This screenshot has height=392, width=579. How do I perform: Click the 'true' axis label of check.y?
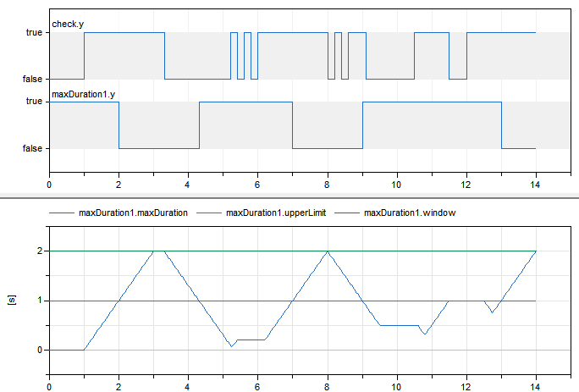tap(33, 32)
